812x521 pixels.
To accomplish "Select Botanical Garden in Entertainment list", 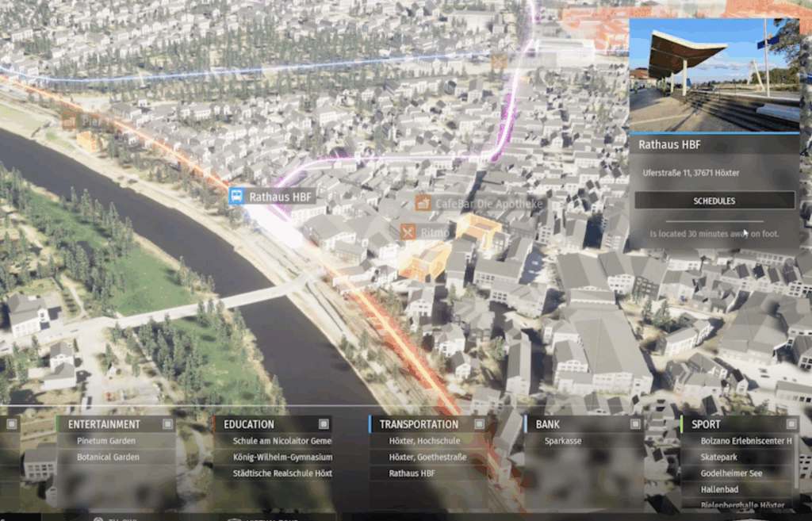I will click(x=108, y=458).
